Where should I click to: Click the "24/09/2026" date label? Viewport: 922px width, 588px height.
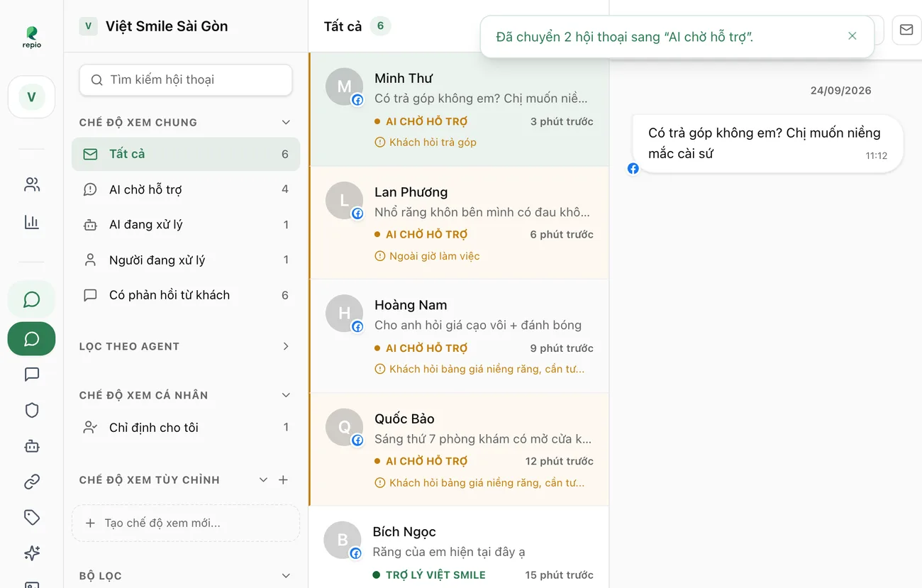coord(841,91)
